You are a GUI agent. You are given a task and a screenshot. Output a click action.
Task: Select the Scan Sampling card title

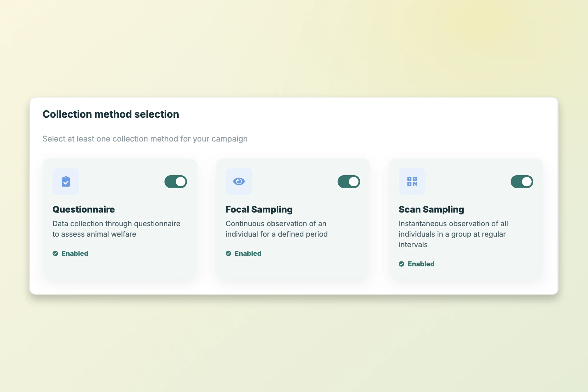431,209
